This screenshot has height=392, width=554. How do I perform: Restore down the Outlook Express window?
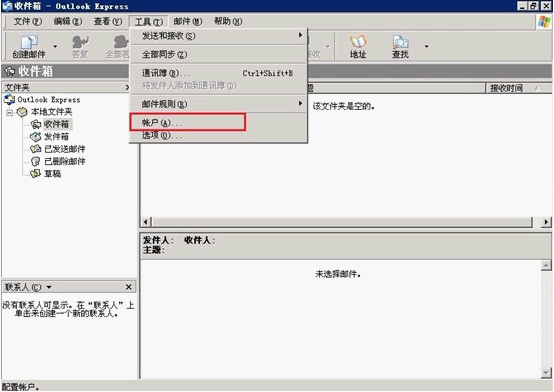click(534, 6)
